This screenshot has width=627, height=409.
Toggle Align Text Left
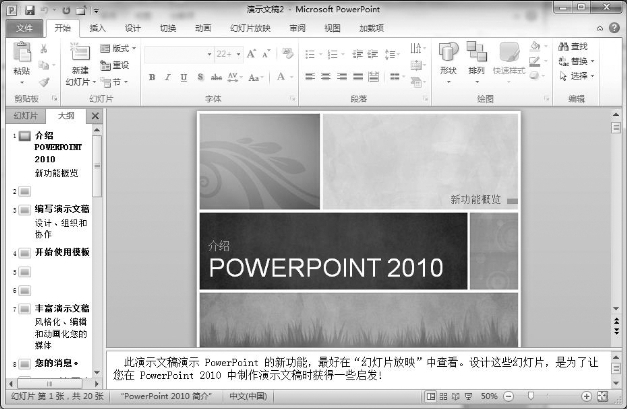(310, 76)
